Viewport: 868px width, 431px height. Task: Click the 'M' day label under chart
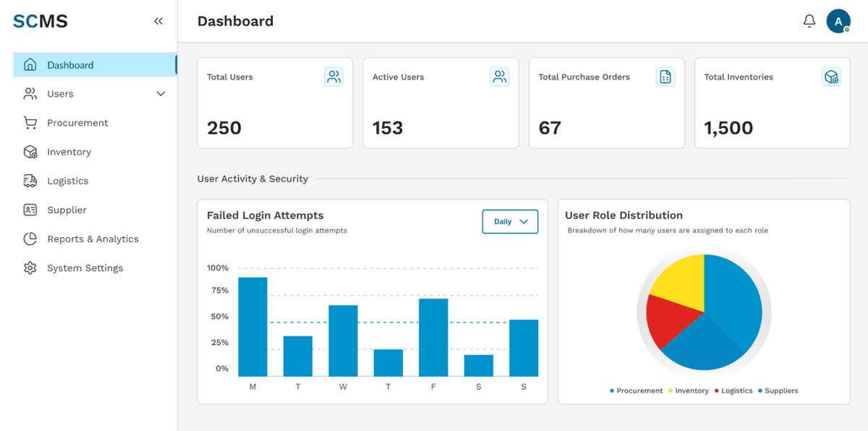[252, 387]
